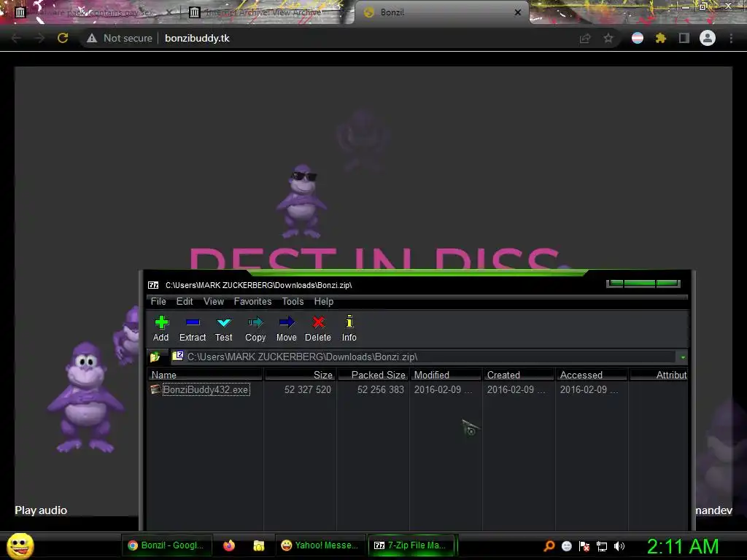This screenshot has width=747, height=560.
Task: Click the Not secure warning indicator
Action: (x=119, y=38)
